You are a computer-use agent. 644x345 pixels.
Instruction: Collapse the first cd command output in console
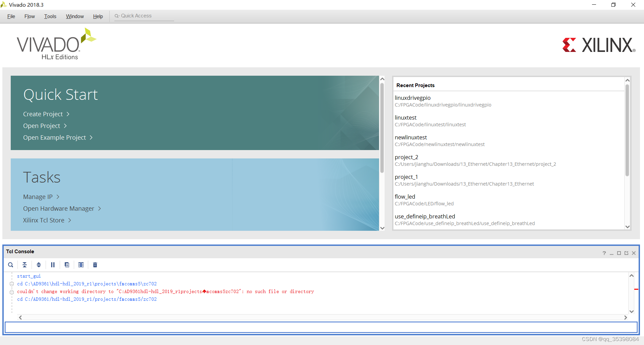(12, 284)
